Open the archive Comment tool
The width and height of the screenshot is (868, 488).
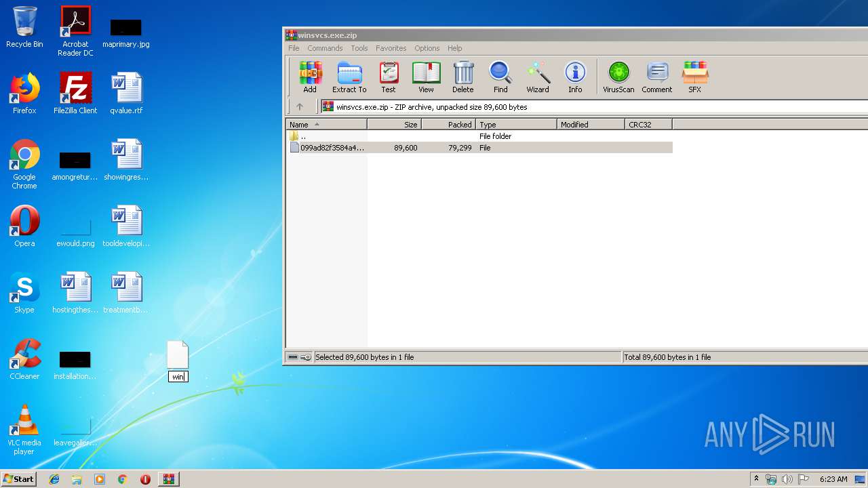click(x=657, y=77)
